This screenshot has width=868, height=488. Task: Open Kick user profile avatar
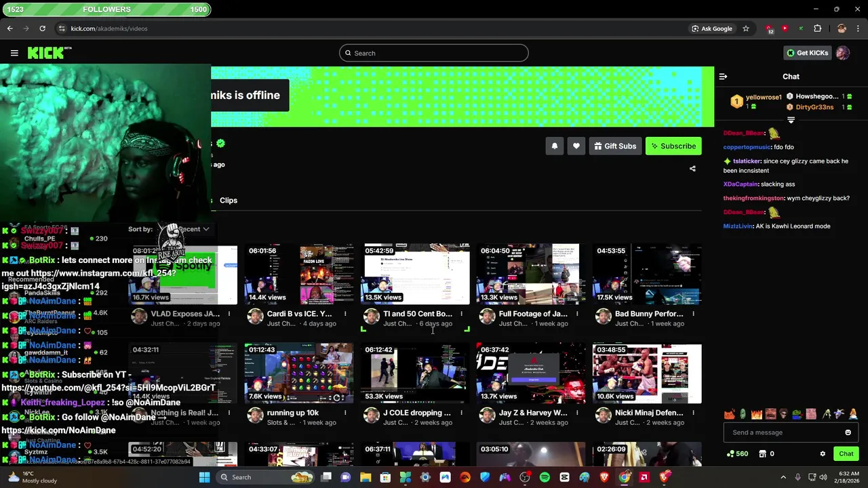(843, 53)
